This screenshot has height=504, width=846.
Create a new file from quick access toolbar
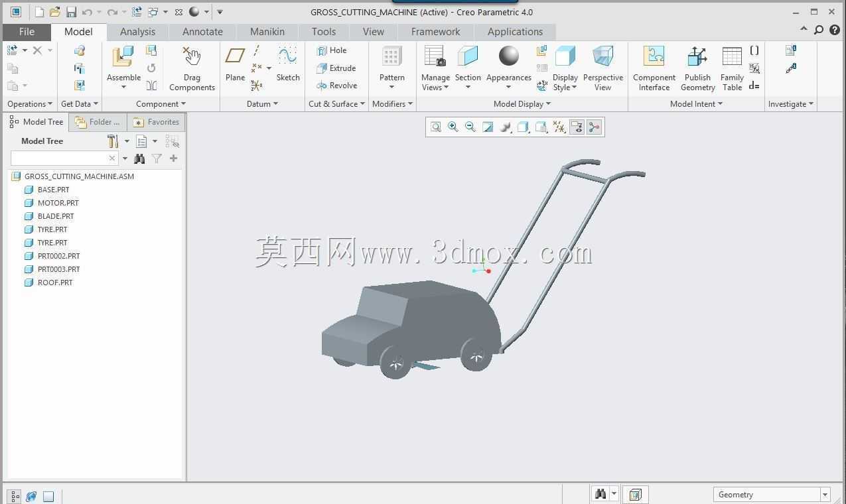click(39, 12)
